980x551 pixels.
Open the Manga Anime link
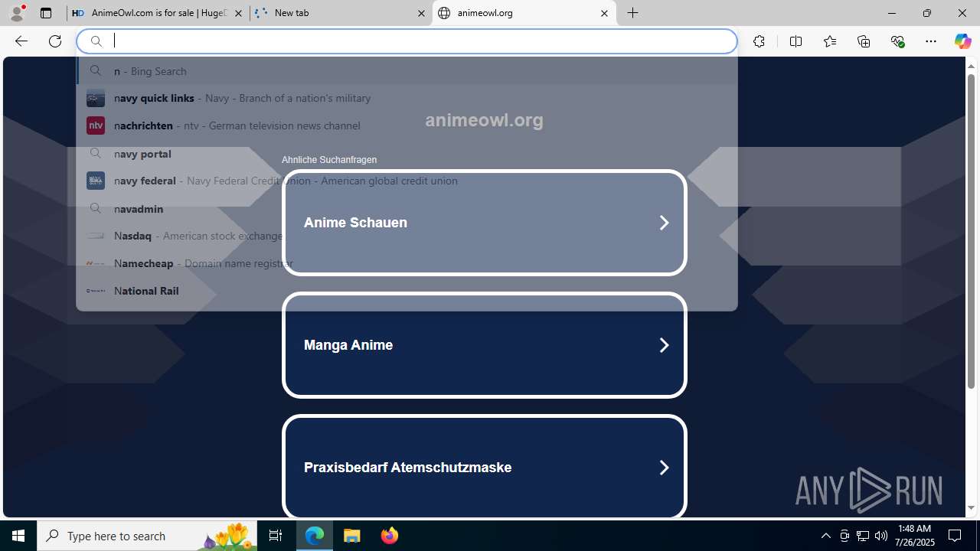(x=484, y=345)
